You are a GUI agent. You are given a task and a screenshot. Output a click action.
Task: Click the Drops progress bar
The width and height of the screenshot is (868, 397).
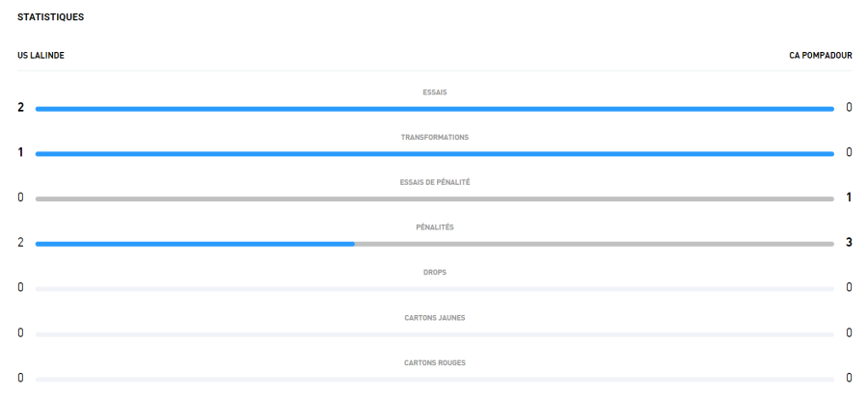click(434, 289)
